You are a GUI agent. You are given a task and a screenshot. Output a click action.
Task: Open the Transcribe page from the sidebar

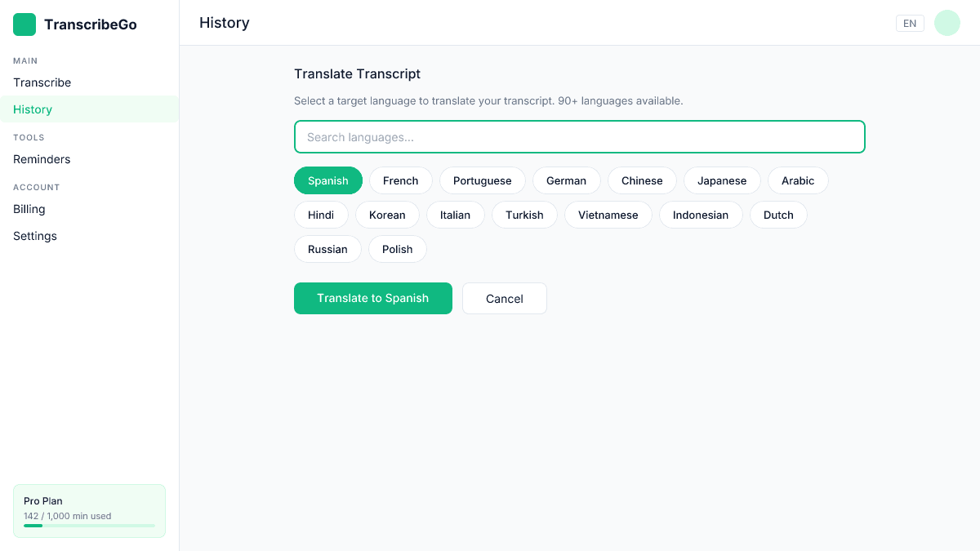click(x=42, y=82)
